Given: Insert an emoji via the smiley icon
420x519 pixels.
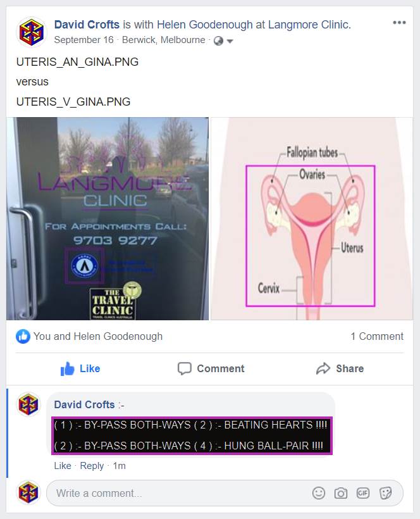Looking at the screenshot, I should coord(319,493).
